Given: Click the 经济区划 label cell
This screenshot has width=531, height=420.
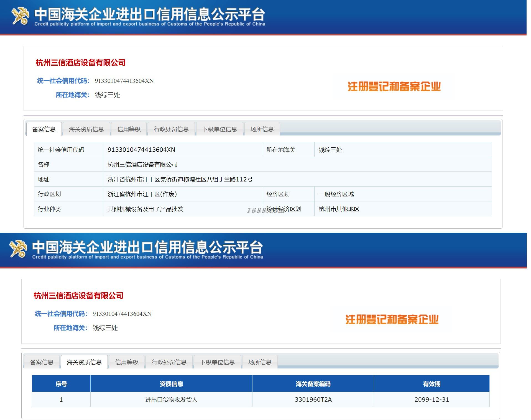Looking at the screenshot, I should click(x=289, y=194).
